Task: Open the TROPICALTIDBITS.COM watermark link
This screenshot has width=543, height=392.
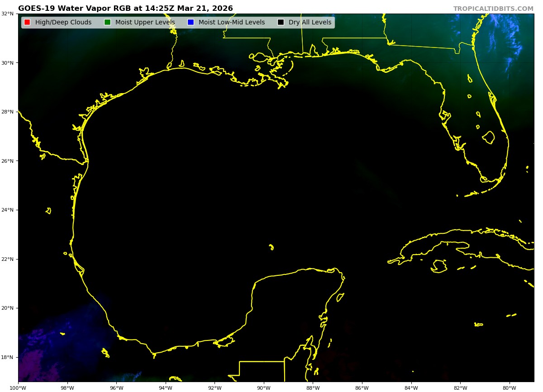Action: pos(493,9)
